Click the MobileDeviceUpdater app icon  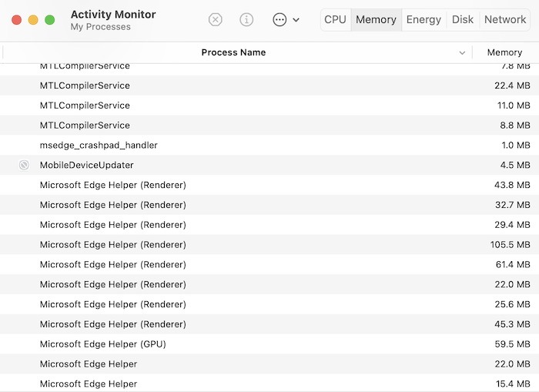pos(24,165)
